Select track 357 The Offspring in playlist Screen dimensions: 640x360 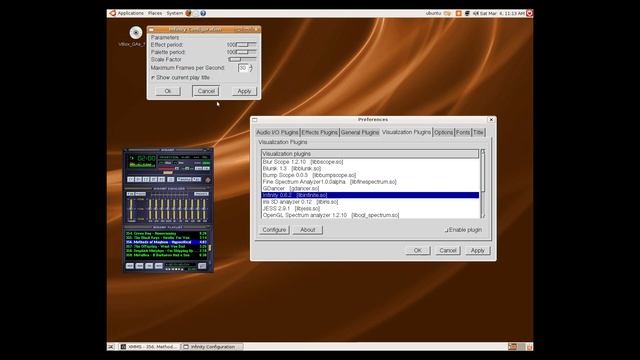(x=166, y=247)
